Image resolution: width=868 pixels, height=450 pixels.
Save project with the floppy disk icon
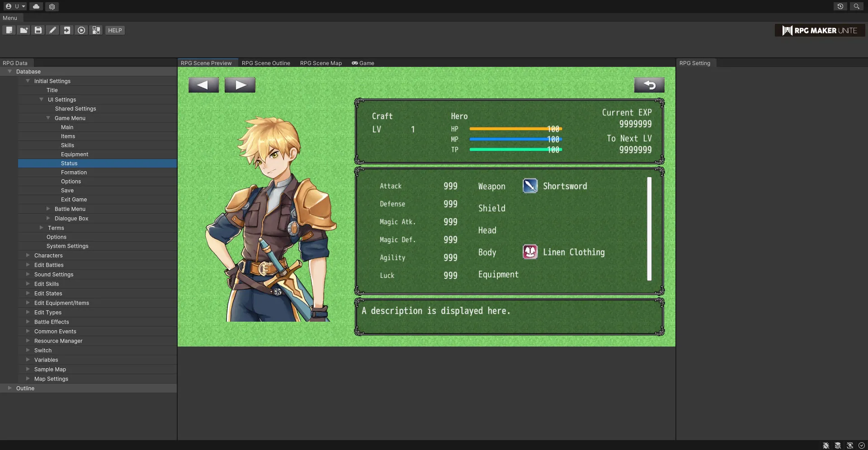[x=38, y=30]
